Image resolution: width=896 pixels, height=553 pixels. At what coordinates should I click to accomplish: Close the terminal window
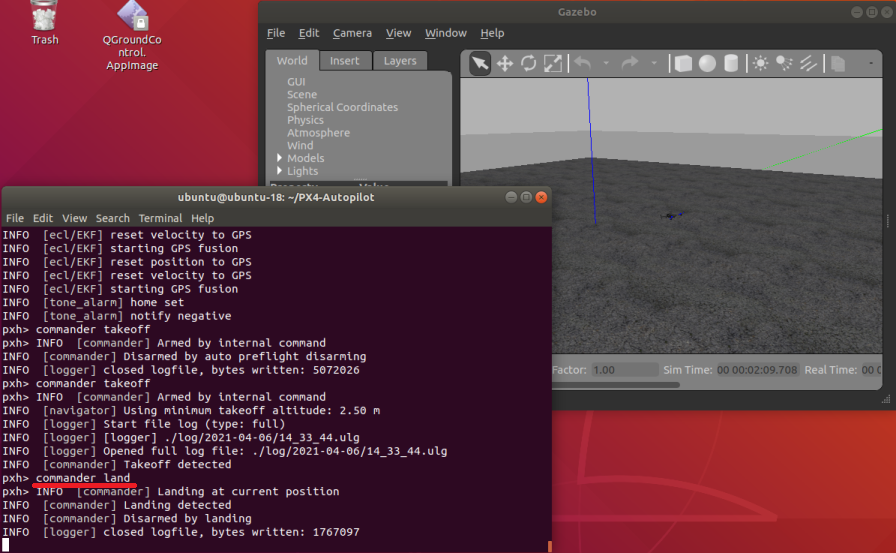[x=541, y=197]
